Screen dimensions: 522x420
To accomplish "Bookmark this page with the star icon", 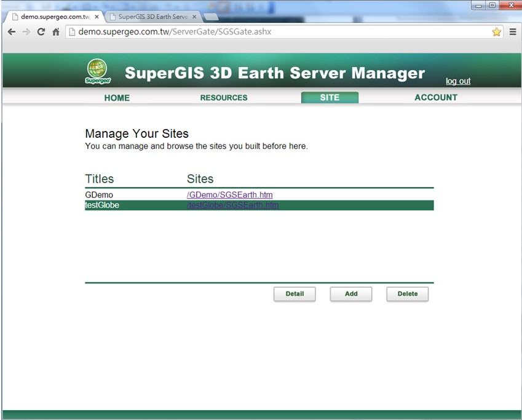I will (x=496, y=32).
